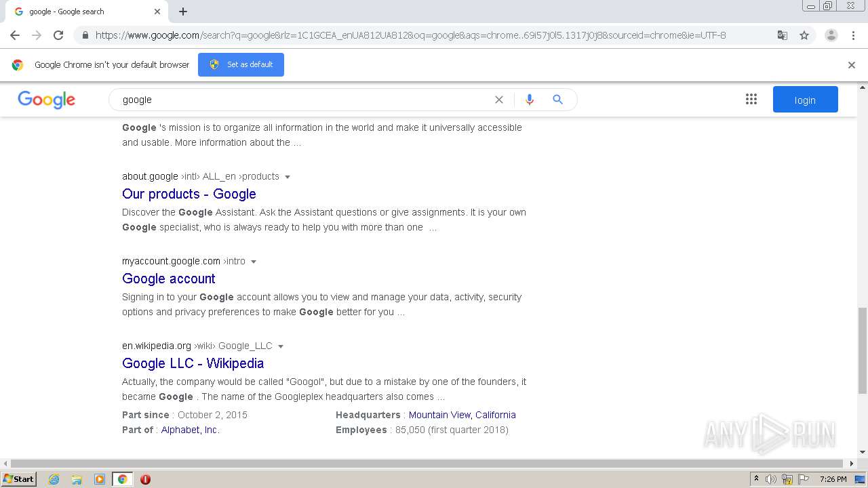Expand dropdown arrow beside about.google URL
This screenshot has height=488, width=868.
pyautogui.click(x=288, y=177)
